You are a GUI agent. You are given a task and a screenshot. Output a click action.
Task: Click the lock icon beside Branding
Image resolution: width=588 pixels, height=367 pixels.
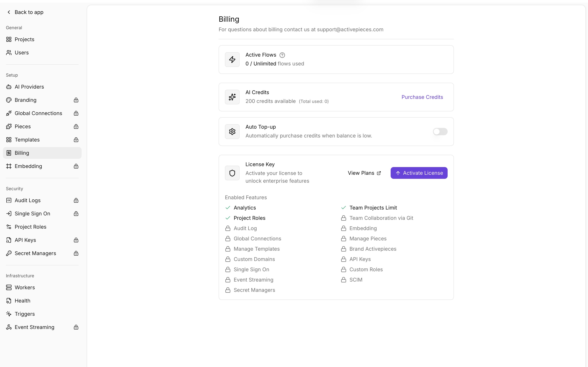(x=76, y=100)
